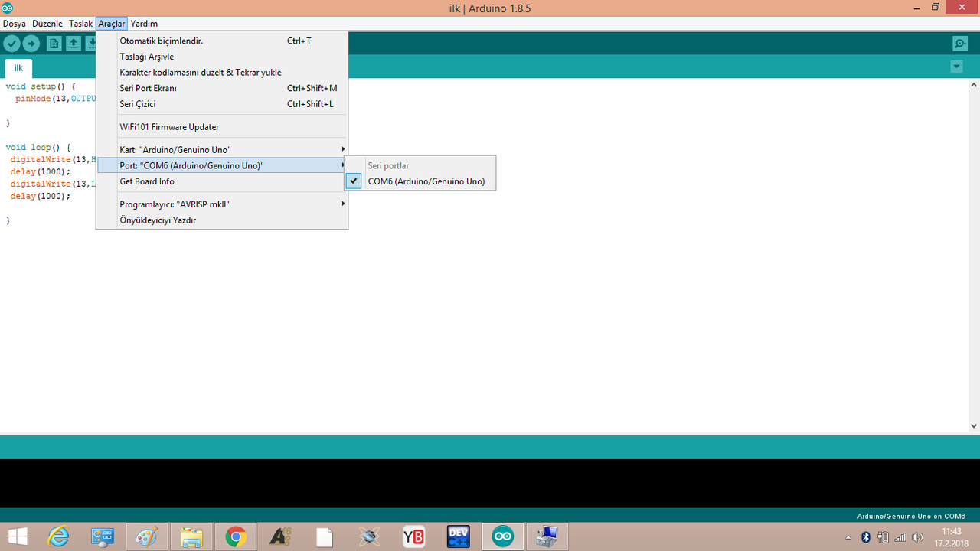Click the editor scrollbar down arrow
The height and width of the screenshot is (551, 980).
coord(974,425)
